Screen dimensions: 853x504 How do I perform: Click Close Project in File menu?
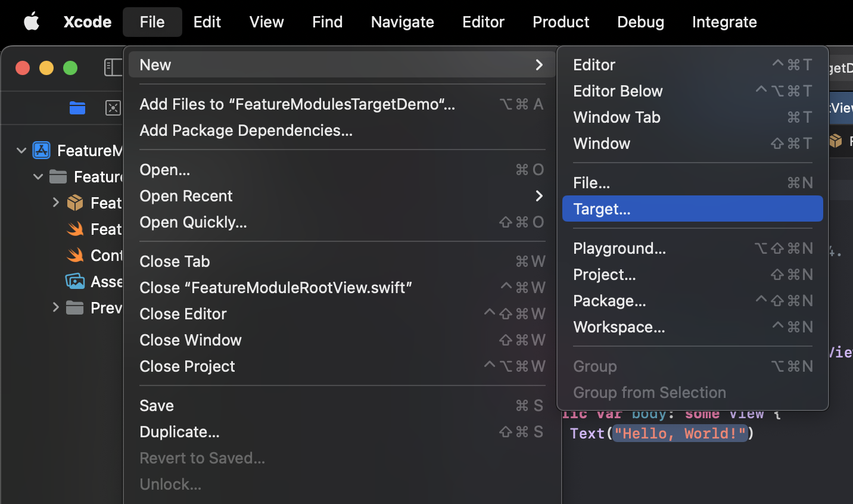(x=187, y=366)
